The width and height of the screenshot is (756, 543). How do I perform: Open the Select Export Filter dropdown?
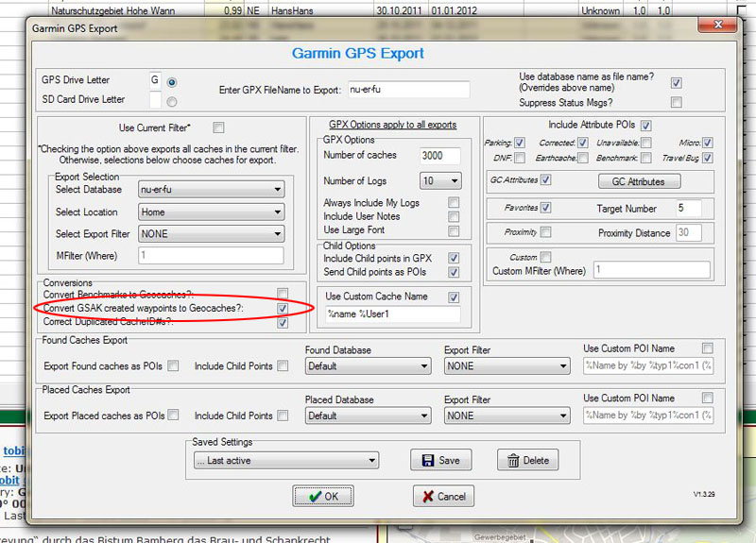coord(211,234)
